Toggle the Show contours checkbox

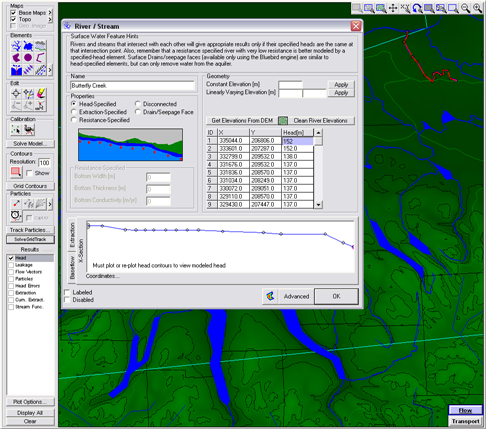tap(29, 173)
